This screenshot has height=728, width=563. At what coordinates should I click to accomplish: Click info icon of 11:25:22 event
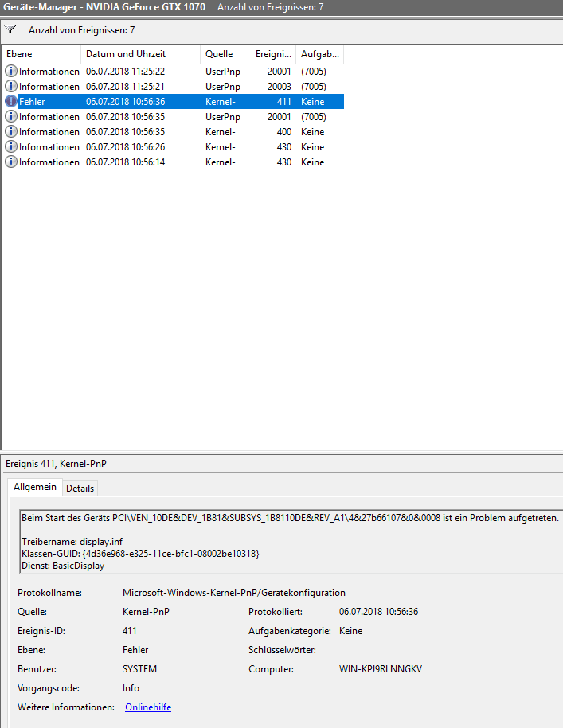[10, 71]
